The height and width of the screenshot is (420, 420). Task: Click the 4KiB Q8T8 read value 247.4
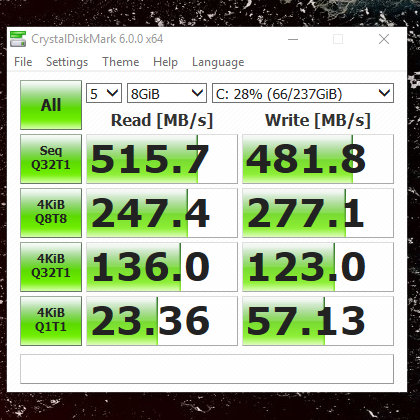pos(162,213)
